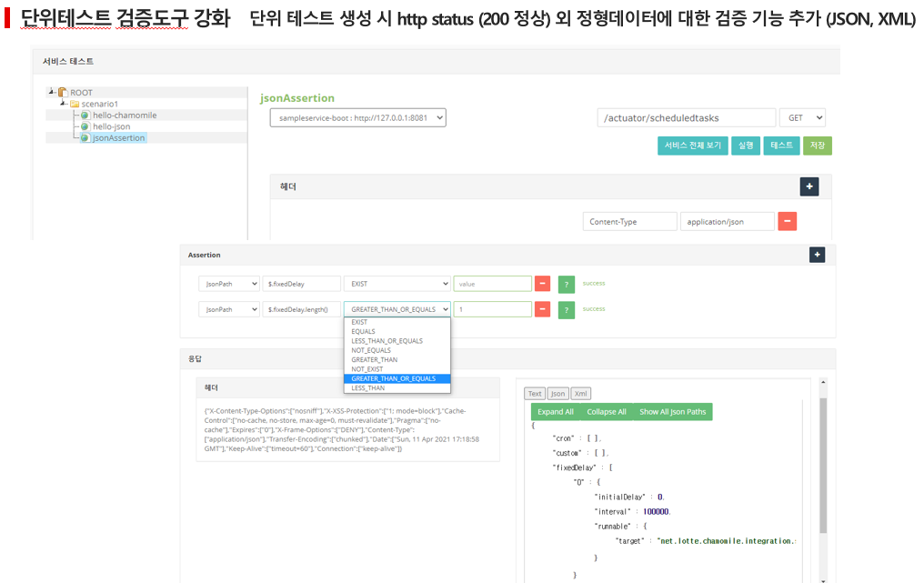Image resolution: width=924 pixels, height=583 pixels.
Task: Remove the Content-Type header row
Action: pos(788,222)
